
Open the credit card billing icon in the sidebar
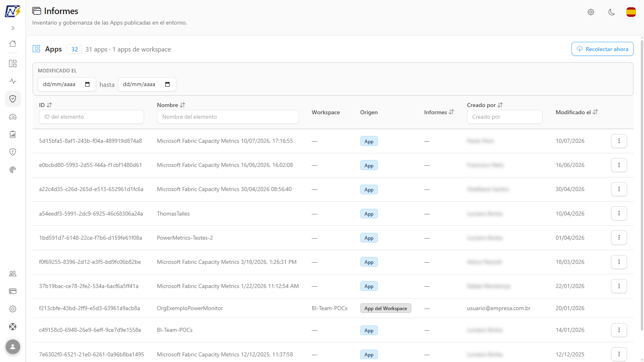coord(13,291)
